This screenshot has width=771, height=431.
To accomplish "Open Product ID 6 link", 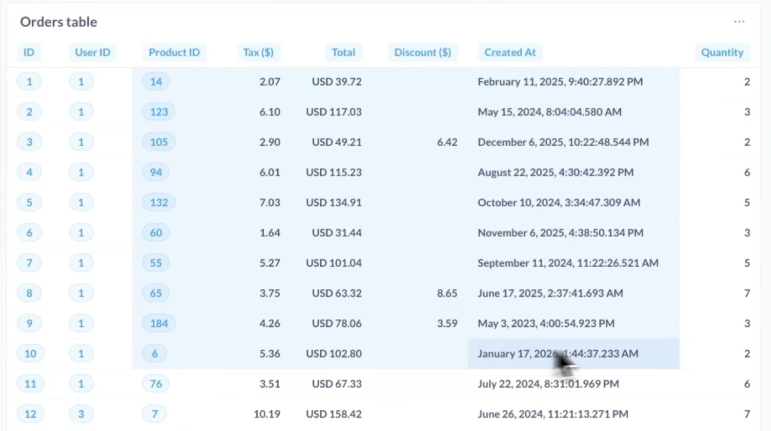I will [155, 353].
